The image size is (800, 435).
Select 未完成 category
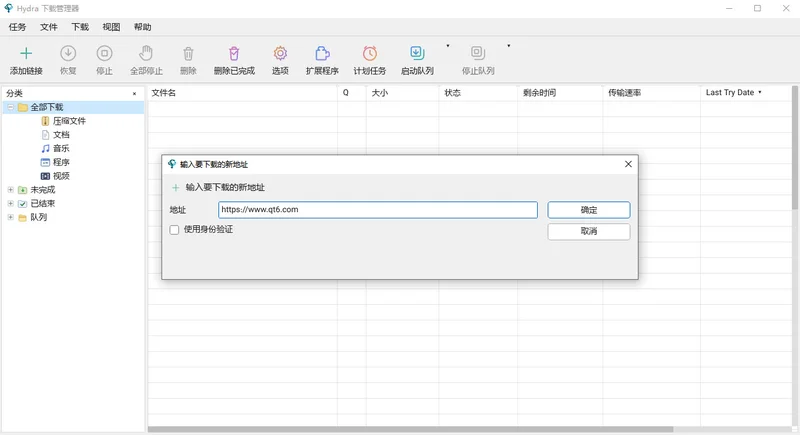point(42,190)
